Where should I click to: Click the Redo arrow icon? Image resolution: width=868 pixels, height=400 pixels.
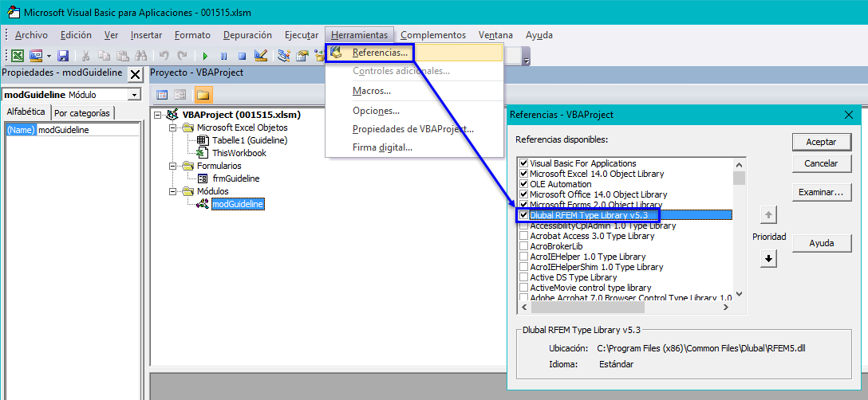point(182,55)
